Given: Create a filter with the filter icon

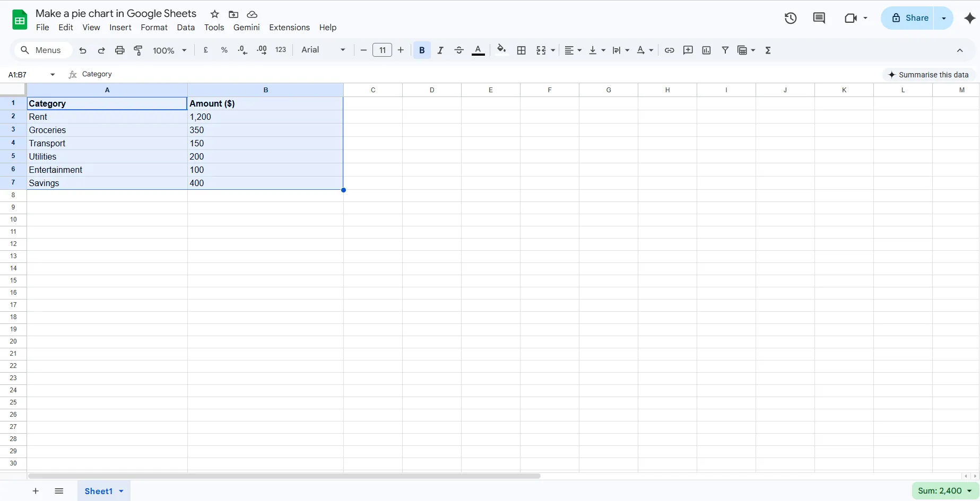Looking at the screenshot, I should (725, 50).
